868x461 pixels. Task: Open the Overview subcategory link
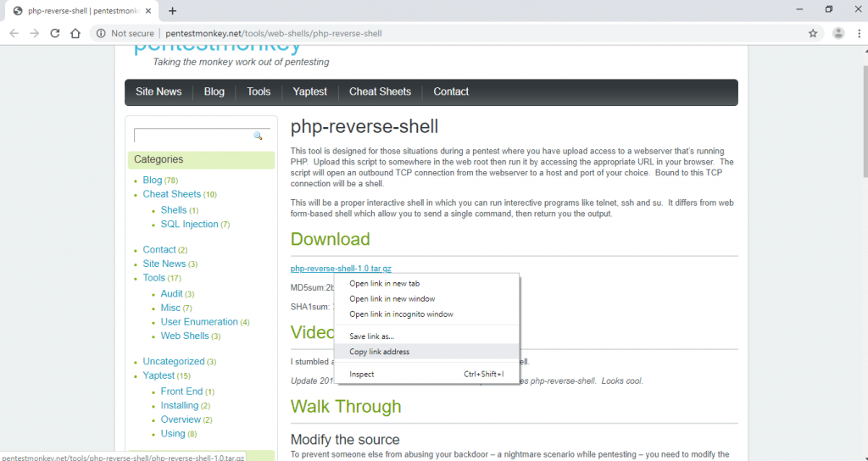181,419
